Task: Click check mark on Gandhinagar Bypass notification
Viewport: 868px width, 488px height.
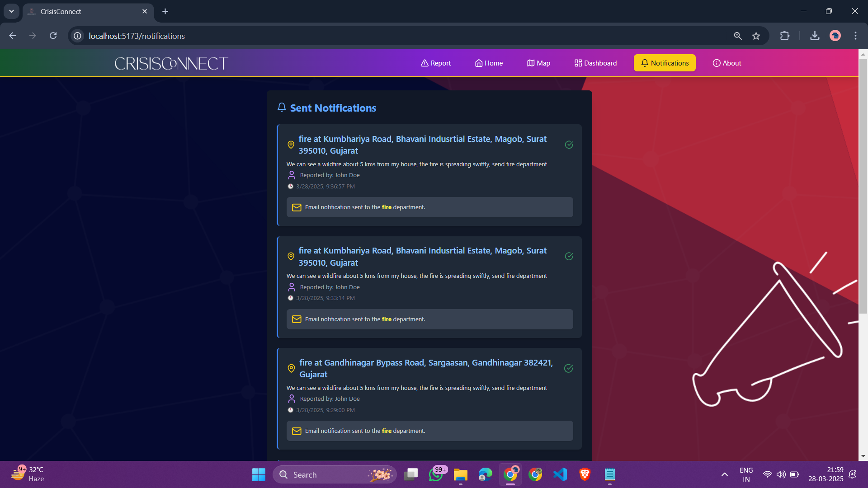Action: coord(569,368)
